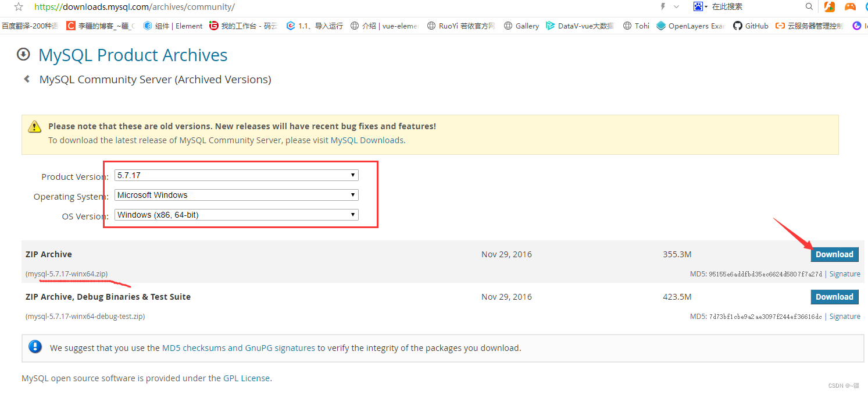Click the OS Version label

(85, 216)
